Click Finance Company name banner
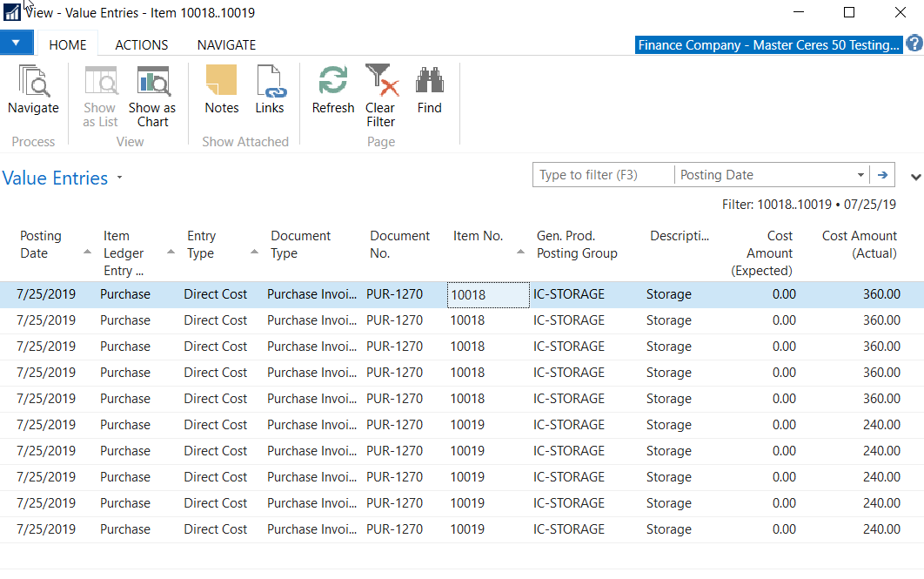This screenshot has height=579, width=924. [768, 45]
